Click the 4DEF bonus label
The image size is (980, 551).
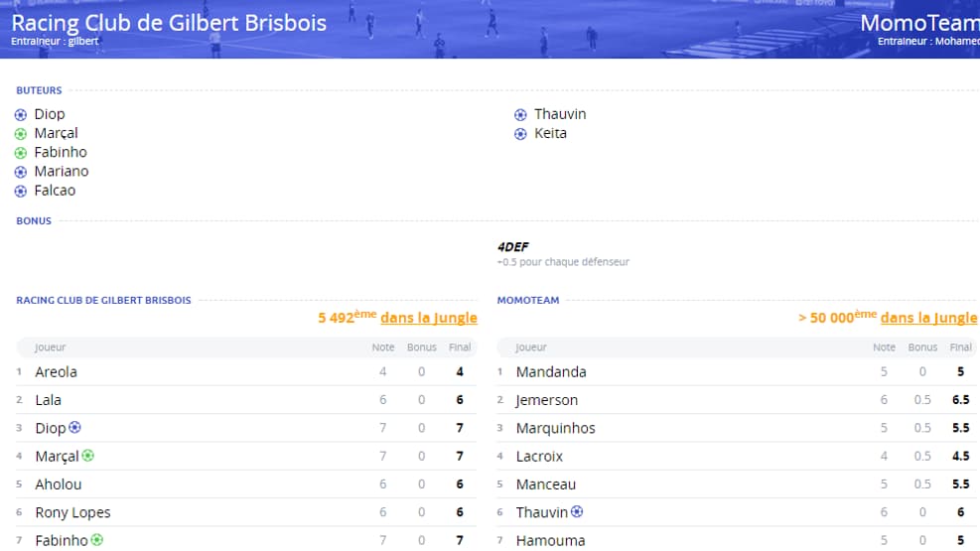click(x=513, y=247)
